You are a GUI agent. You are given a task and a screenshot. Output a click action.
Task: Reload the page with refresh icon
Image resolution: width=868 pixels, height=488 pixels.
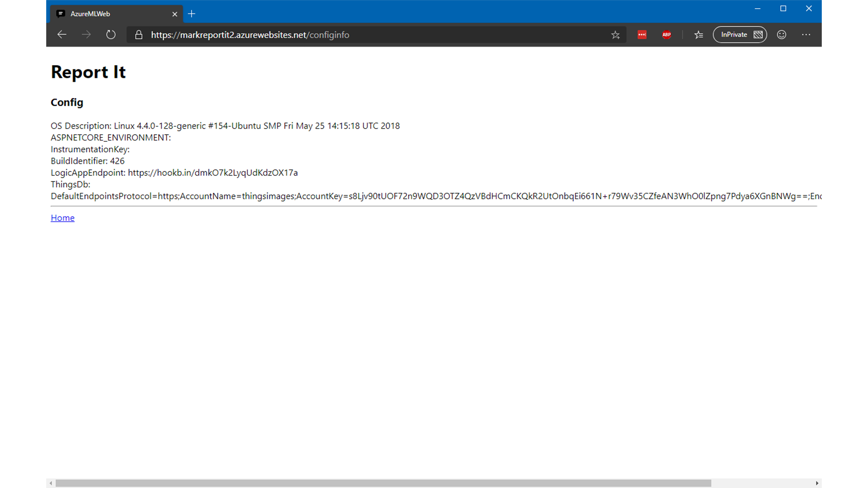tap(111, 35)
